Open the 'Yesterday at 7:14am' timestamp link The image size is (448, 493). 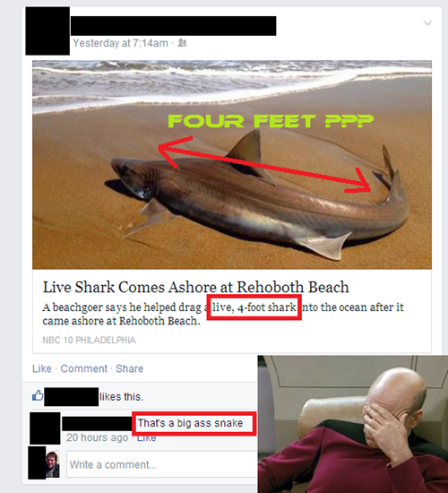[x=120, y=43]
